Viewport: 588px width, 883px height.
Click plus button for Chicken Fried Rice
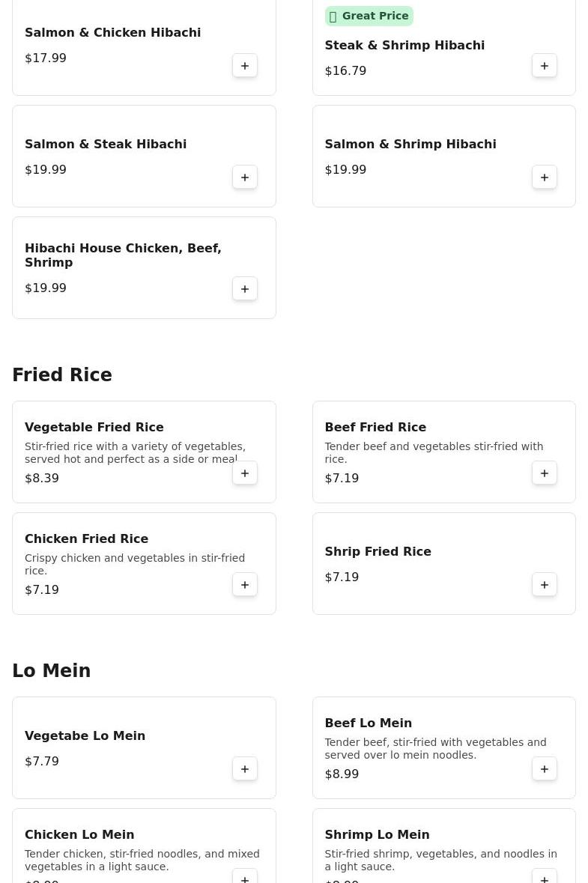tap(245, 585)
